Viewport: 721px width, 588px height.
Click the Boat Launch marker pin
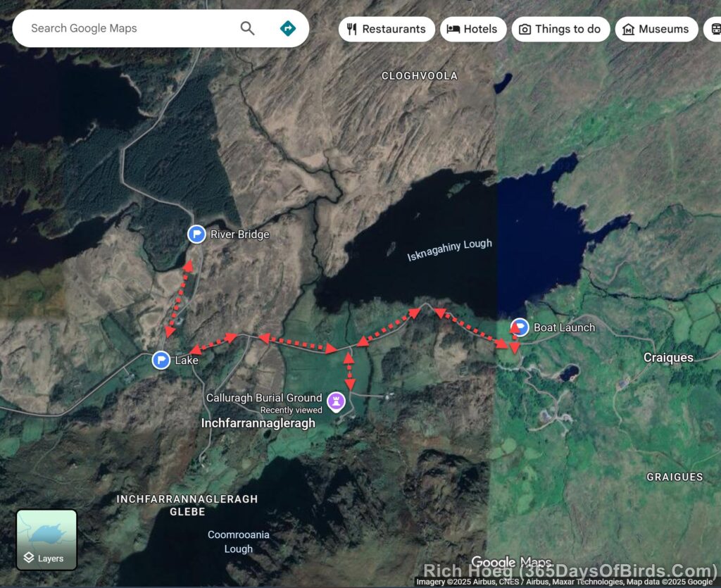(519, 327)
